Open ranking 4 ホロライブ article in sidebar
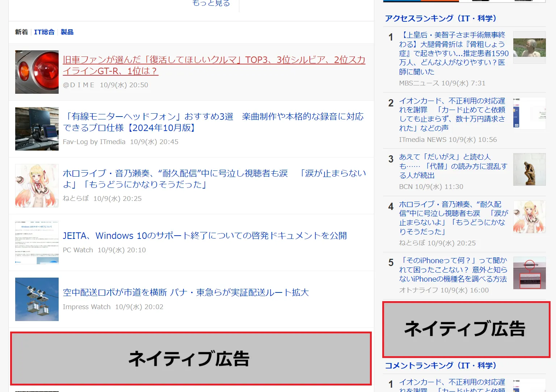Image resolution: width=556 pixels, height=392 pixels. pos(454,218)
